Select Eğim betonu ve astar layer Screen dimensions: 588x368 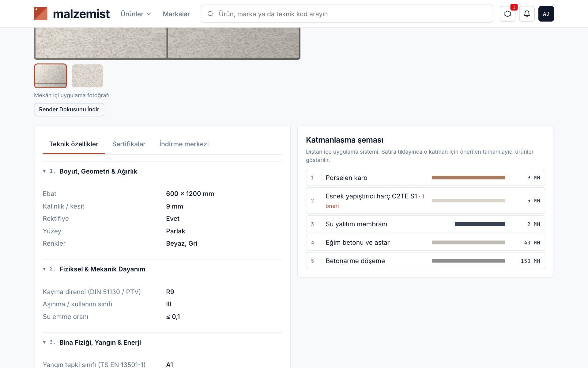[x=425, y=243]
